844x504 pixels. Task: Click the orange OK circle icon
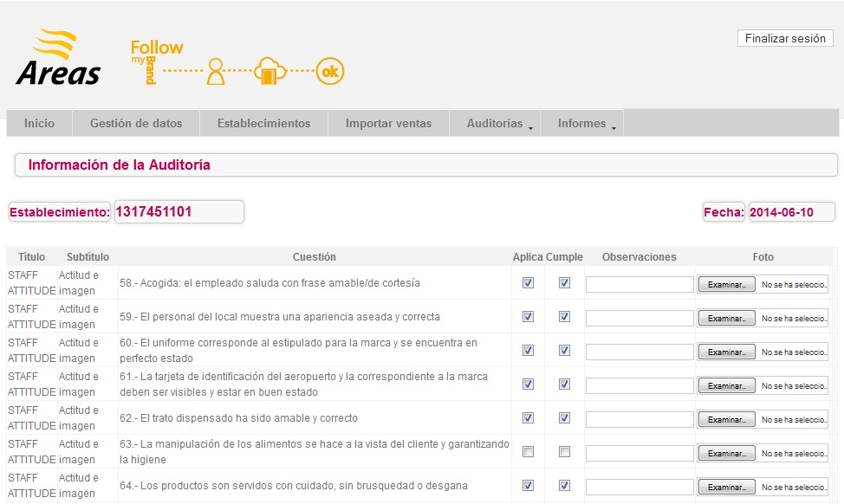click(330, 73)
